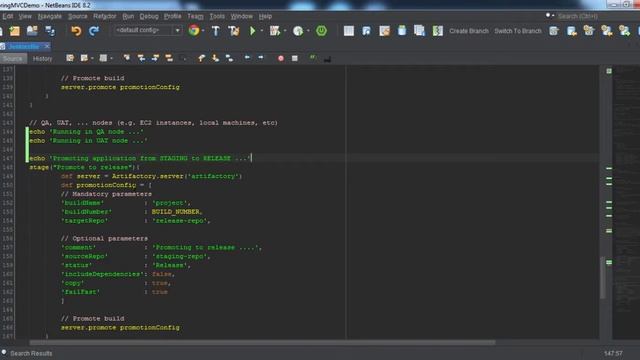
Task: Switch to Source view
Action: tap(13, 59)
